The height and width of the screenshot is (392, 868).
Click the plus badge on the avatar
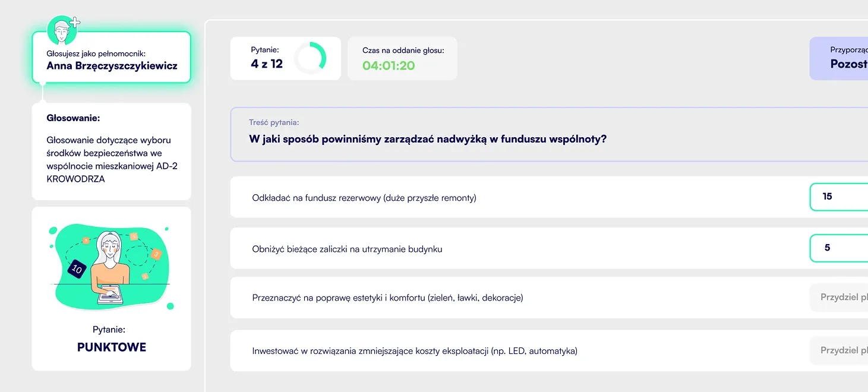click(75, 23)
